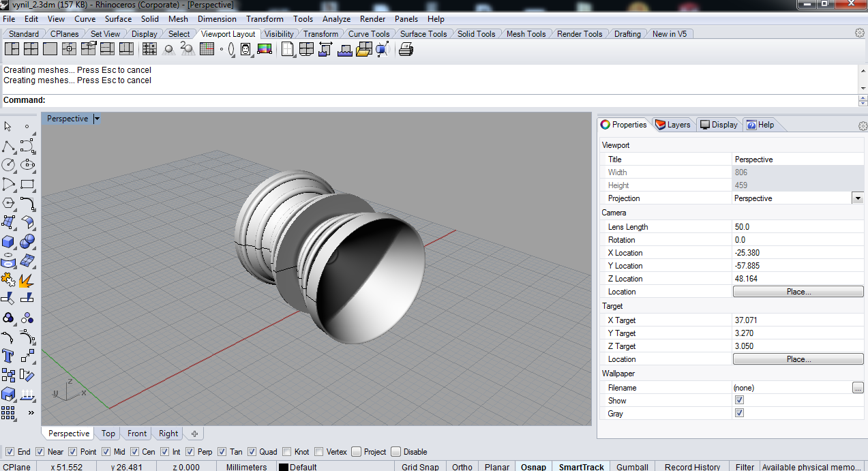Switch to the Top viewport tab

(108, 434)
